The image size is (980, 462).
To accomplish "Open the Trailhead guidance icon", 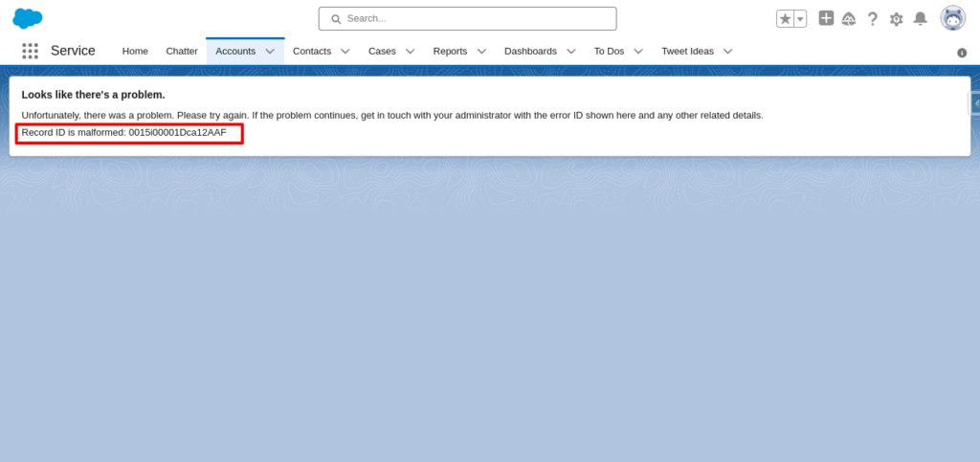I will click(x=849, y=19).
